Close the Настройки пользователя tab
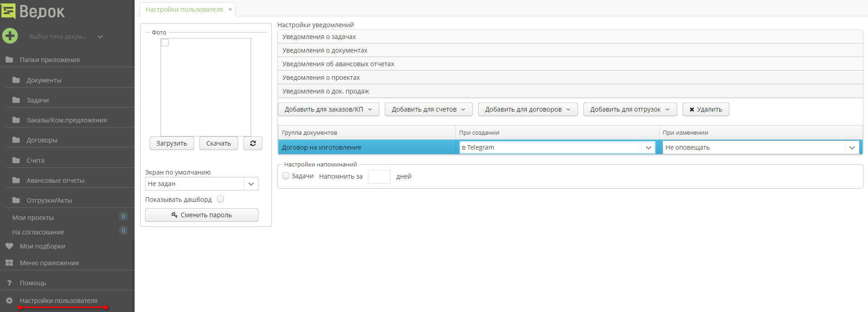Image resolution: width=868 pixels, height=312 pixels. pyautogui.click(x=230, y=10)
